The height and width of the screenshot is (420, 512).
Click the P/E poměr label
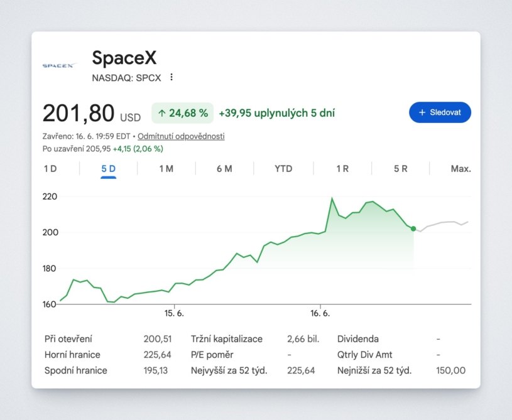tap(212, 355)
